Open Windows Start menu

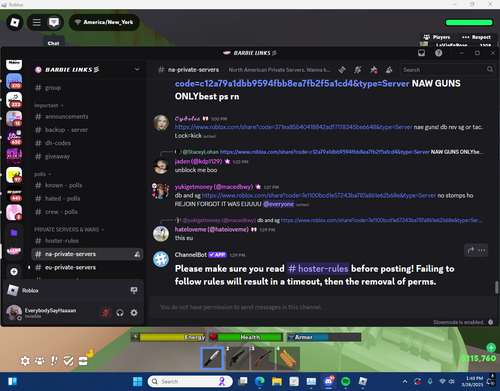(137, 381)
